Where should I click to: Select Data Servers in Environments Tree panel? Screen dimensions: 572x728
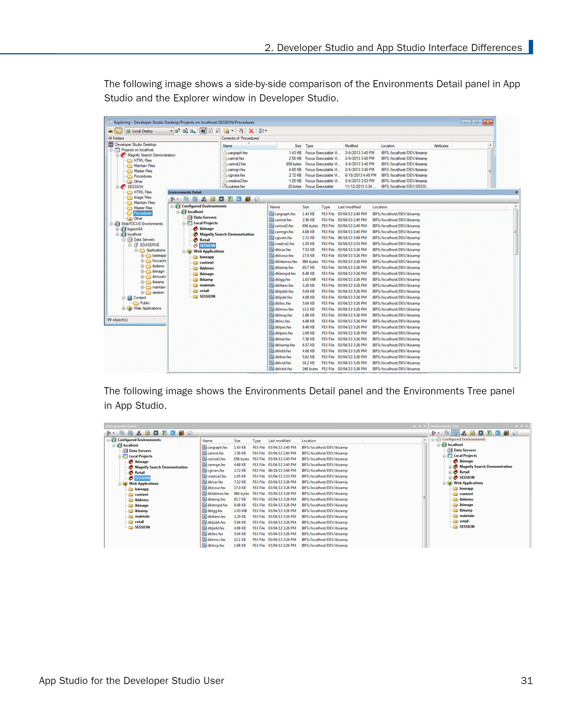click(x=465, y=450)
